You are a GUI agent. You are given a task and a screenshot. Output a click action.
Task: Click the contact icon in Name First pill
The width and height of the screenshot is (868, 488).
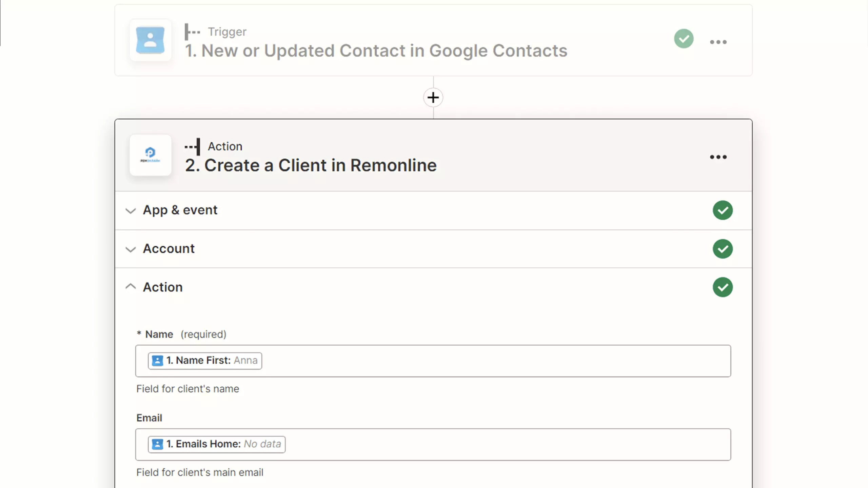point(157,361)
